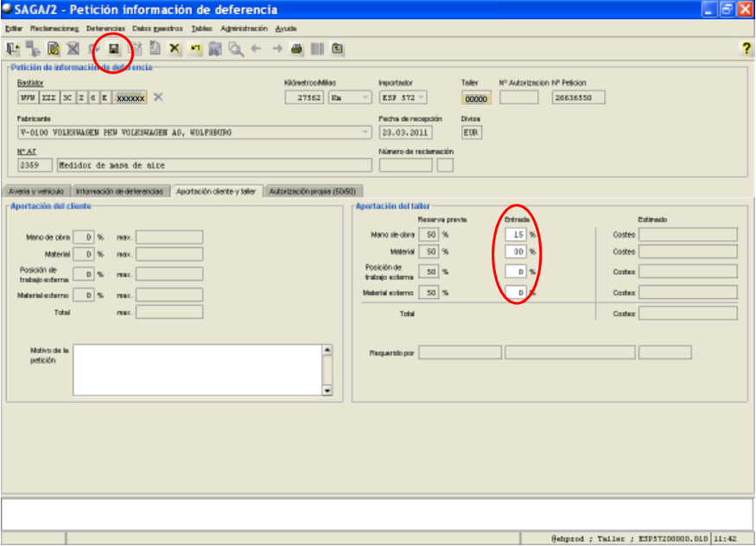The width and height of the screenshot is (756, 546).
Task: Open the Datos maestros menu
Action: click(157, 29)
